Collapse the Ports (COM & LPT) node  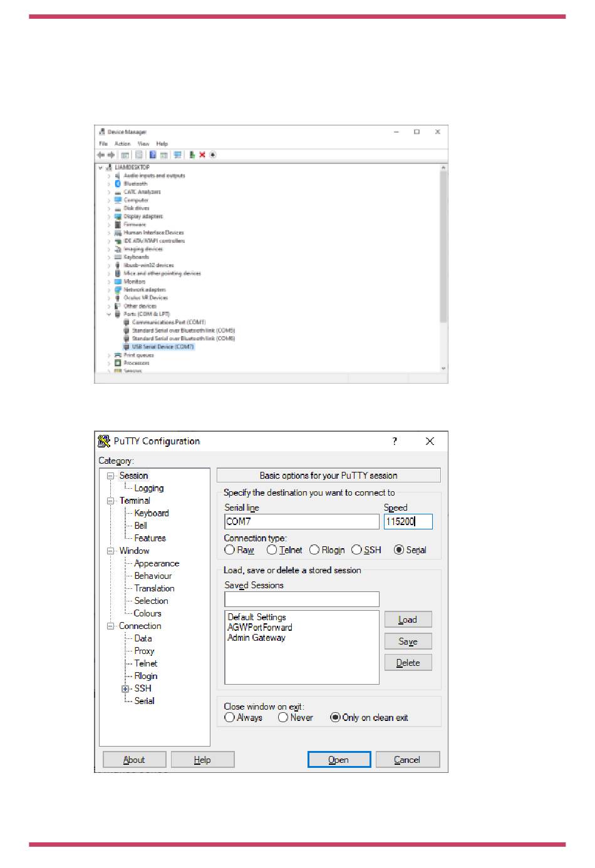tap(109, 314)
